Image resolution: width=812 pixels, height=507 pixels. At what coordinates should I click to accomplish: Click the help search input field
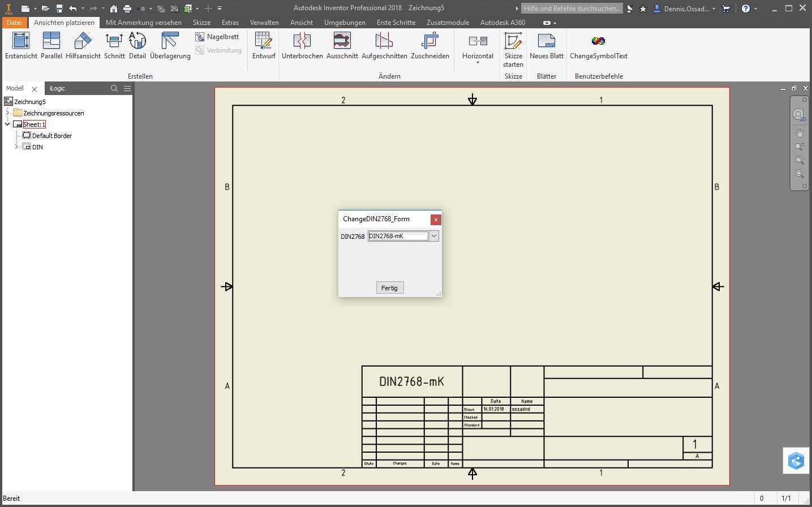click(x=571, y=8)
